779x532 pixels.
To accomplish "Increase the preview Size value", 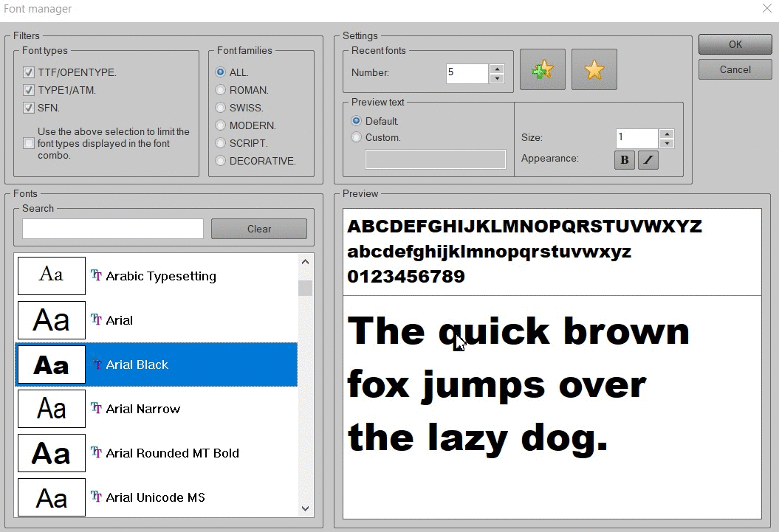I will tap(667, 134).
